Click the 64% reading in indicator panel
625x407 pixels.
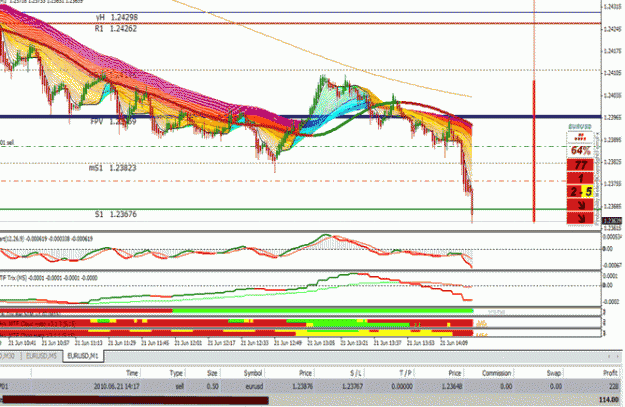tap(580, 151)
